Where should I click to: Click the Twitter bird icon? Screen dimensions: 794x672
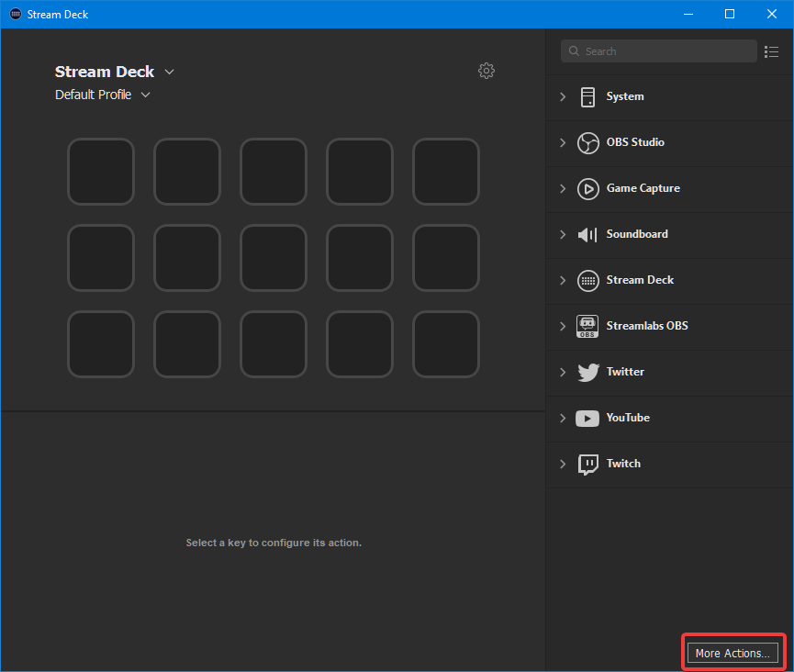[587, 372]
